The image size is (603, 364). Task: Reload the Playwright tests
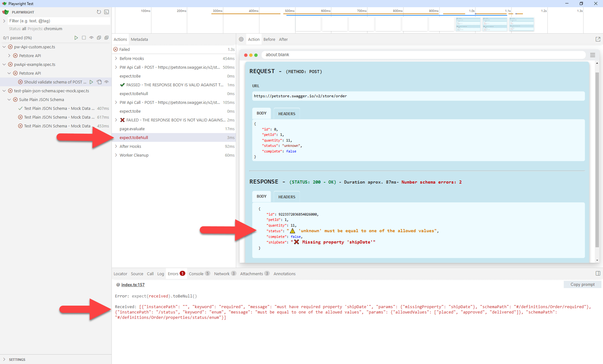99,12
